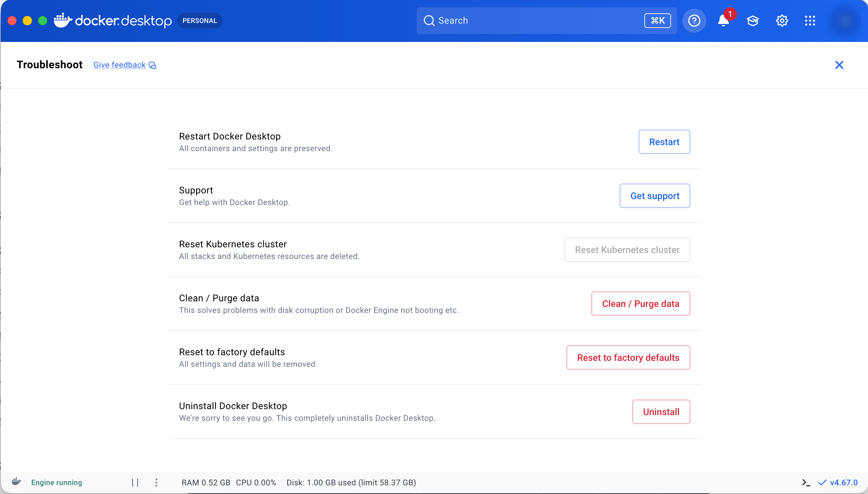The image size is (868, 494).
Task: Click the Give feedback link
Action: [119, 65]
